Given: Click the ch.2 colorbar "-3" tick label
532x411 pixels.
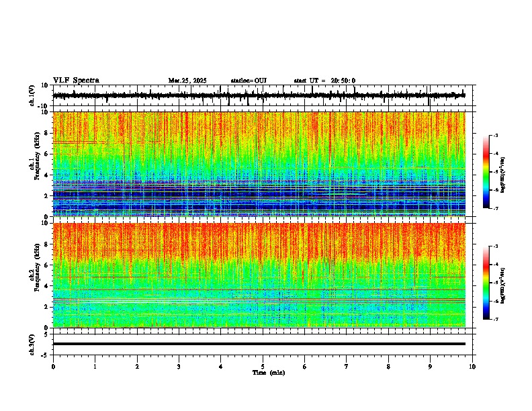Looking at the screenshot, I should 496,246.
